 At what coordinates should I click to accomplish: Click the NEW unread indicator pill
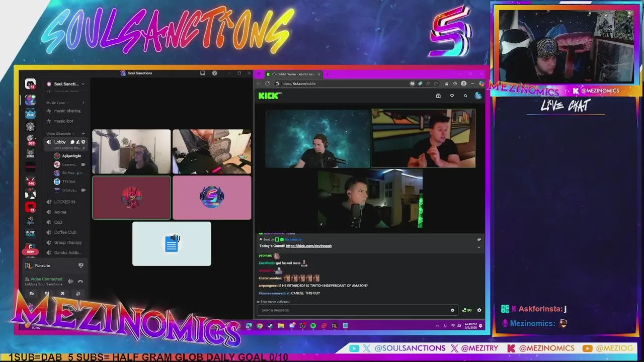pyautogui.click(x=30, y=252)
